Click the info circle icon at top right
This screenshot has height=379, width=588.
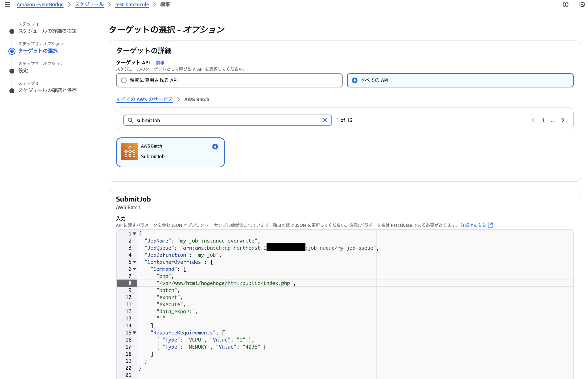pos(565,4)
